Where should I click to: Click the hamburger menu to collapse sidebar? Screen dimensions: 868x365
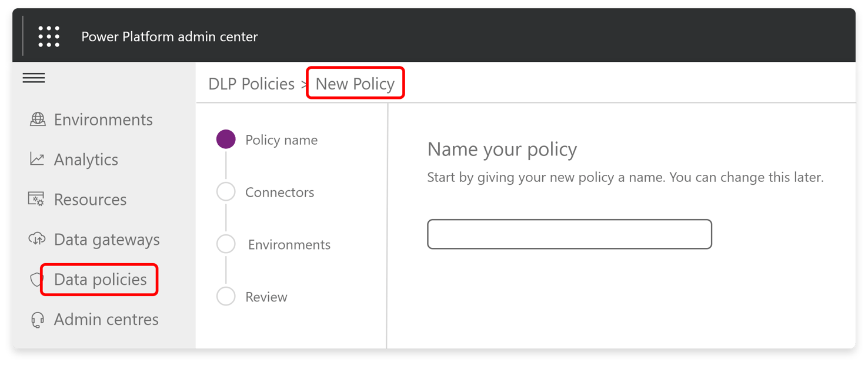click(34, 77)
